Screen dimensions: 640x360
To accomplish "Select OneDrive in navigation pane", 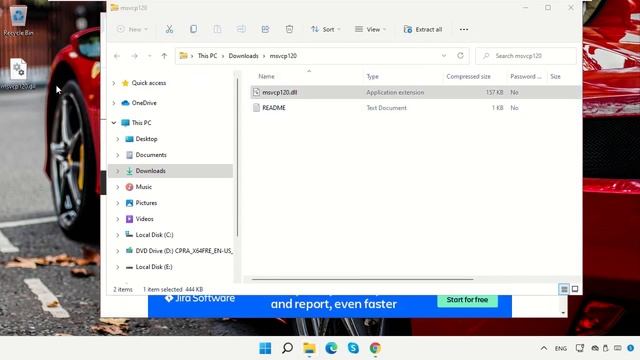I will click(x=144, y=103).
